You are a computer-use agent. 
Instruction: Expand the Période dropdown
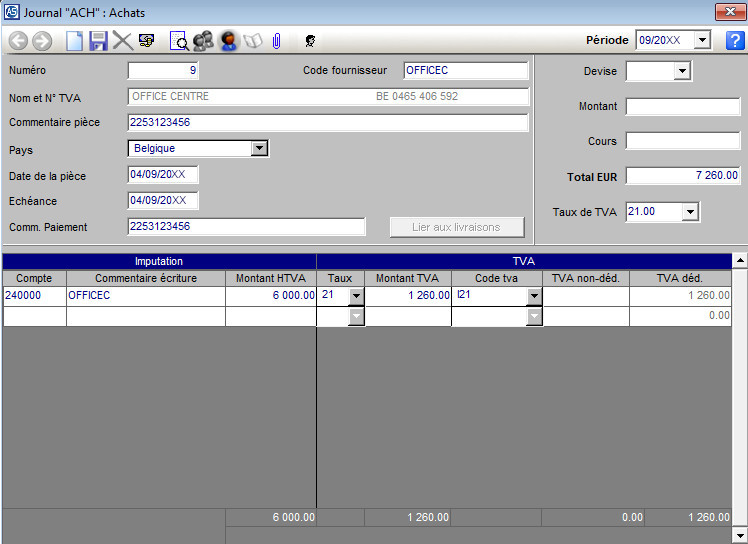(x=701, y=41)
